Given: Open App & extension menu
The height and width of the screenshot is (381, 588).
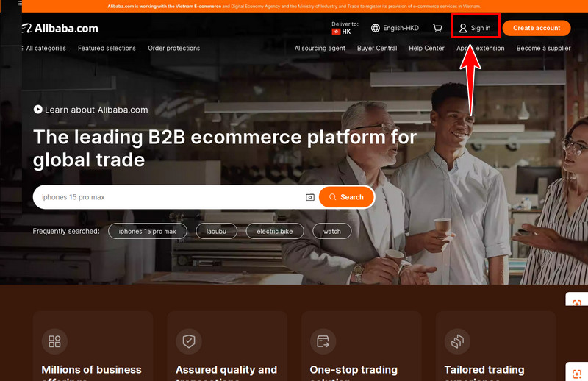Looking at the screenshot, I should point(481,48).
